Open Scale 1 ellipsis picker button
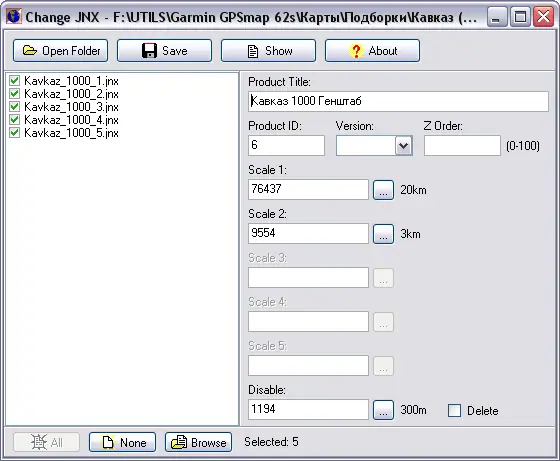The width and height of the screenshot is (560, 461). 383,190
